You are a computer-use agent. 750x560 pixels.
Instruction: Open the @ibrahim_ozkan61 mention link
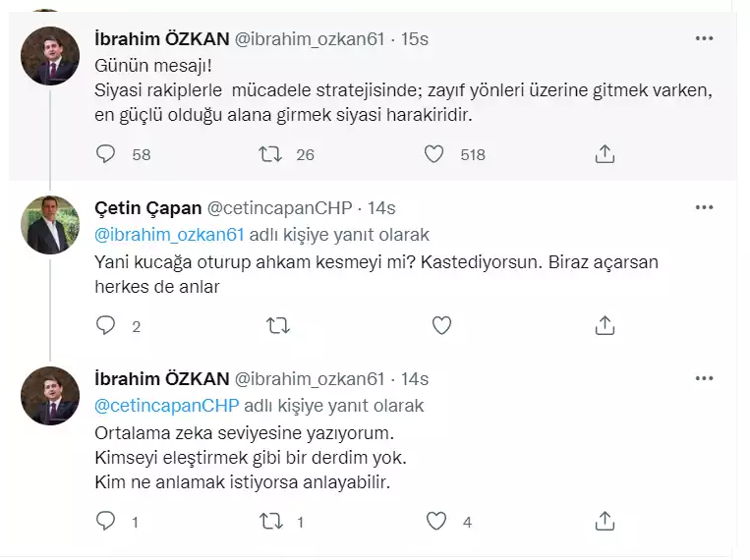tap(169, 235)
